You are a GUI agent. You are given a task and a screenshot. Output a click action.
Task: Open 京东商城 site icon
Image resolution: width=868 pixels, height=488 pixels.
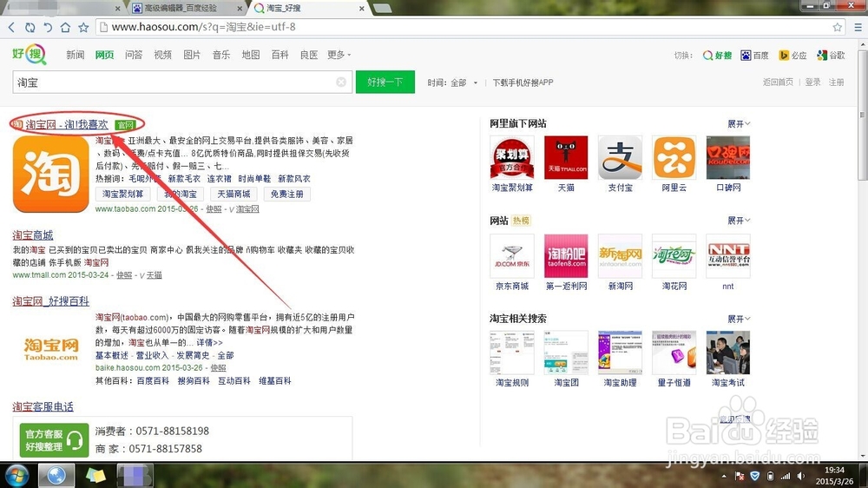(x=512, y=256)
